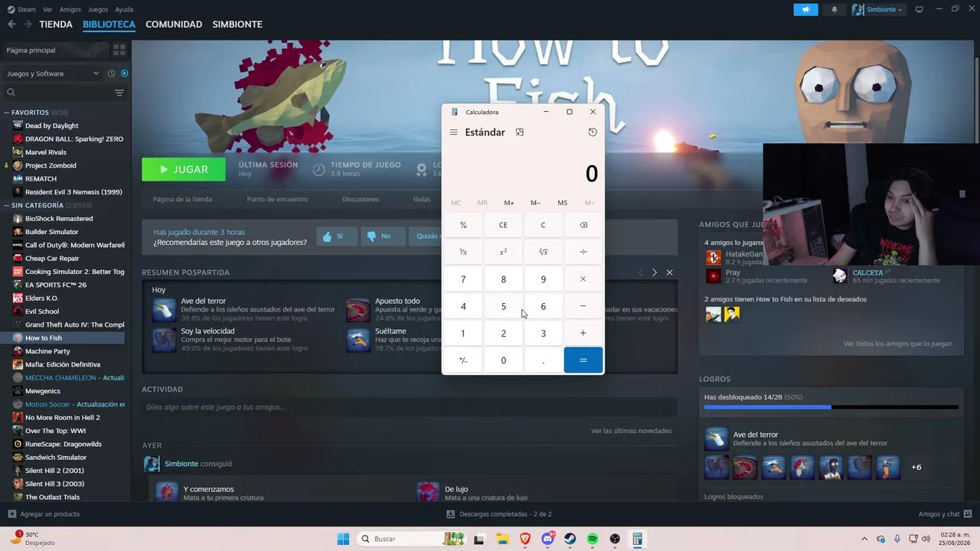Click the backspace key in Calculator

coord(583,225)
